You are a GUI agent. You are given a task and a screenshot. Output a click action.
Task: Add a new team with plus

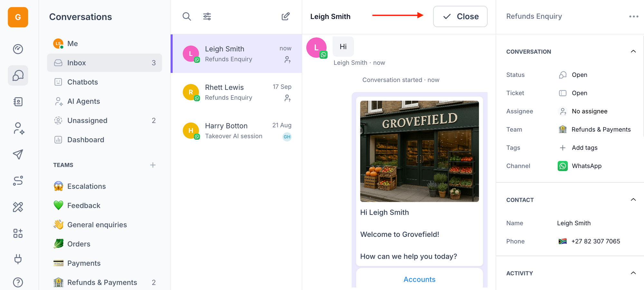click(x=153, y=165)
